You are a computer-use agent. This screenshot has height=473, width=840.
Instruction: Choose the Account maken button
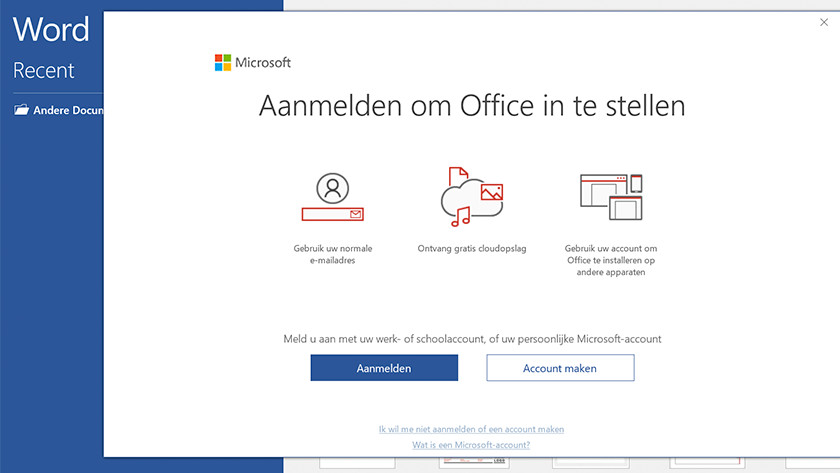coord(560,368)
